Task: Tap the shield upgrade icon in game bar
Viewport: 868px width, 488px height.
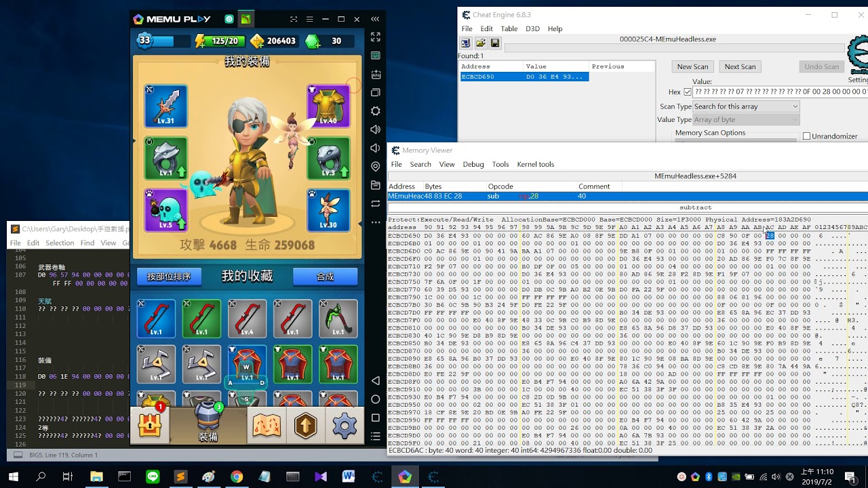Action: pos(306,426)
